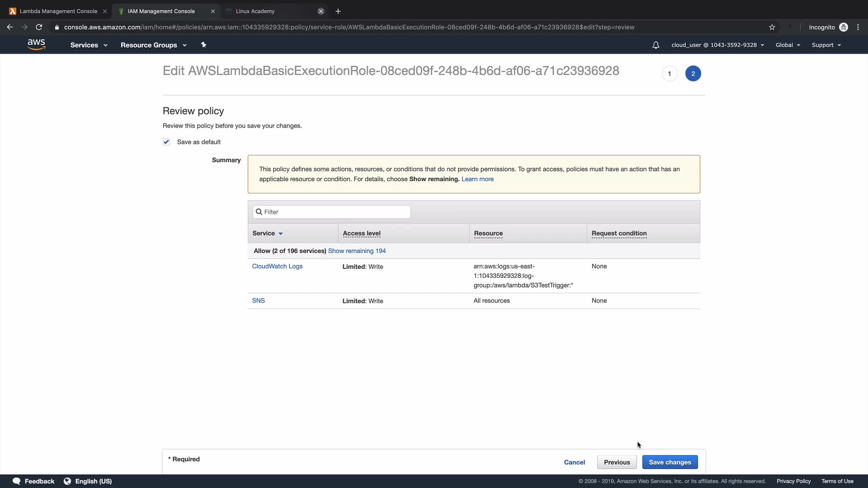This screenshot has width=868, height=488.
Task: Click the AWS logo home icon
Action: pyautogui.click(x=36, y=44)
